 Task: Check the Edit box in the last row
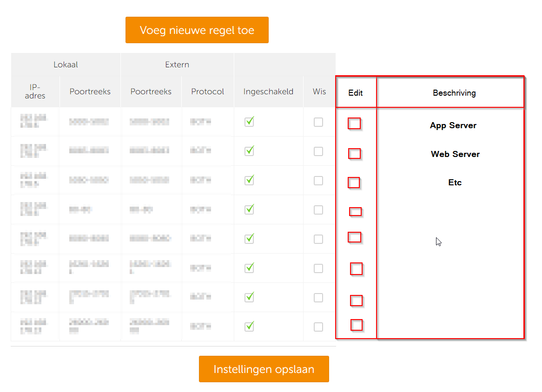[x=357, y=325]
